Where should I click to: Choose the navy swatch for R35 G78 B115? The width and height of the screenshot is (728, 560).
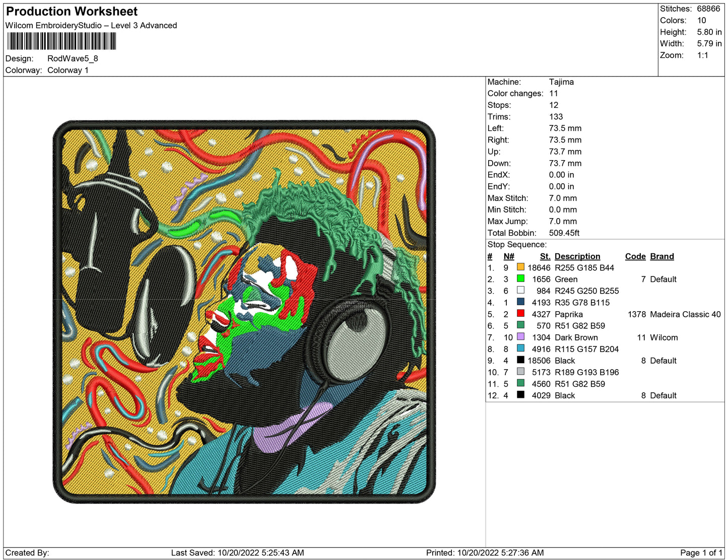click(520, 302)
